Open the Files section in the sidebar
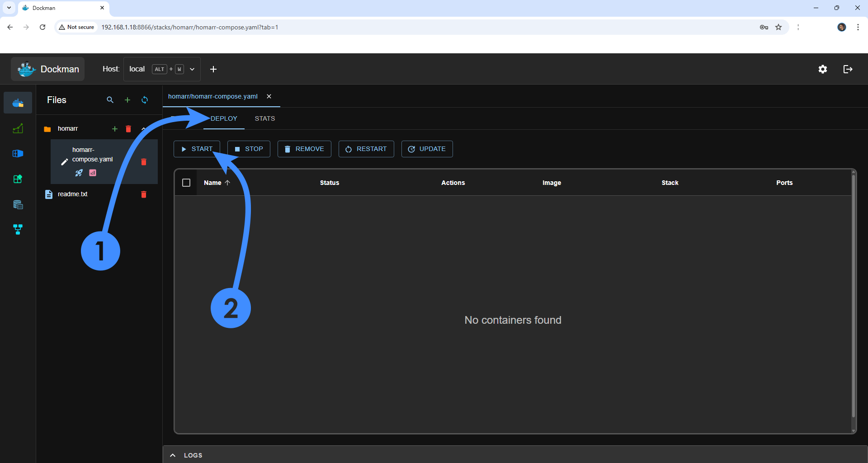Image resolution: width=868 pixels, height=463 pixels. point(18,103)
